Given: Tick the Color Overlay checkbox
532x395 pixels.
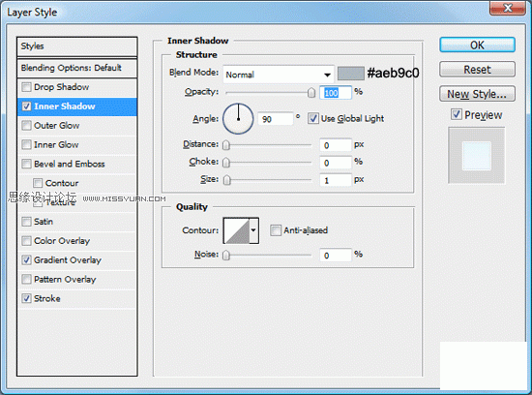Looking at the screenshot, I should (x=26, y=241).
